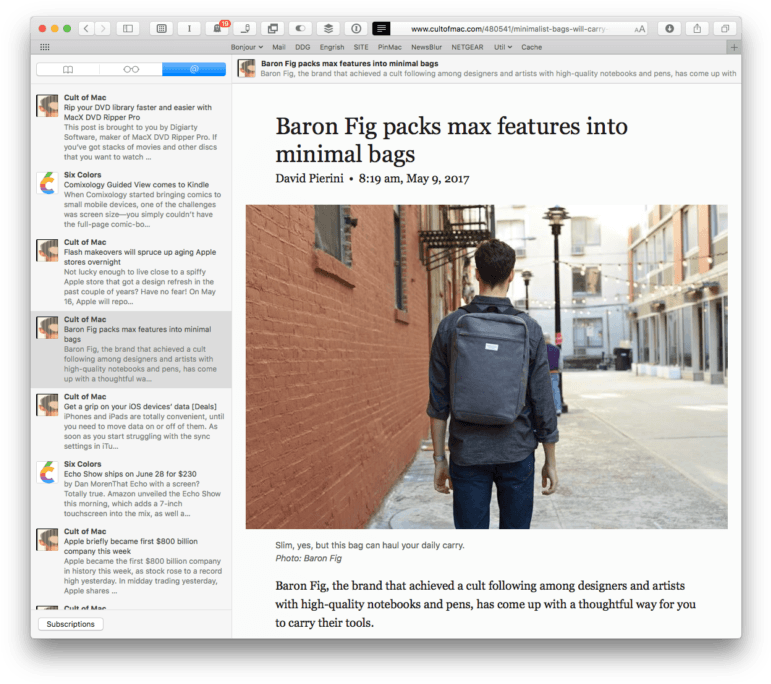Click the URL address field
Screen dimensions: 771x684
tap(509, 29)
